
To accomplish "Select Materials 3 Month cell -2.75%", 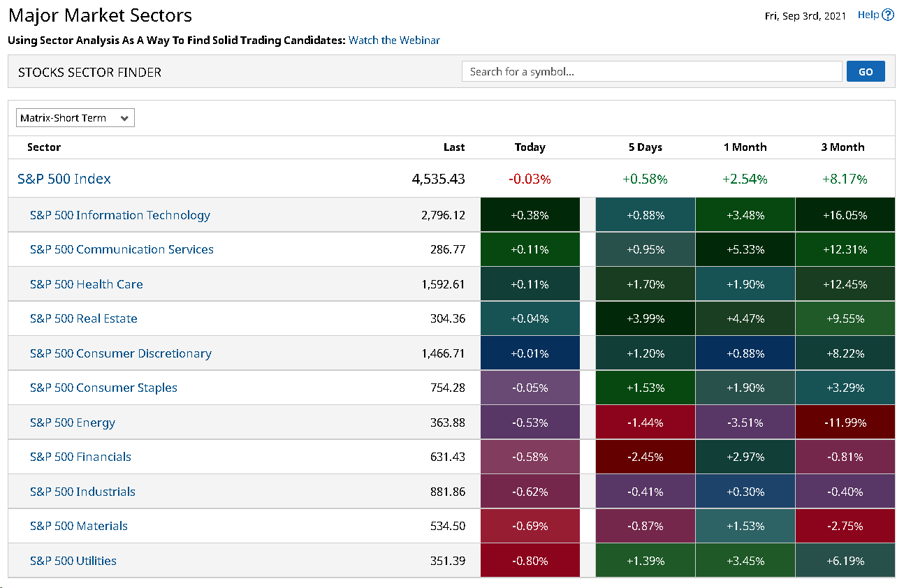I will pos(845,526).
